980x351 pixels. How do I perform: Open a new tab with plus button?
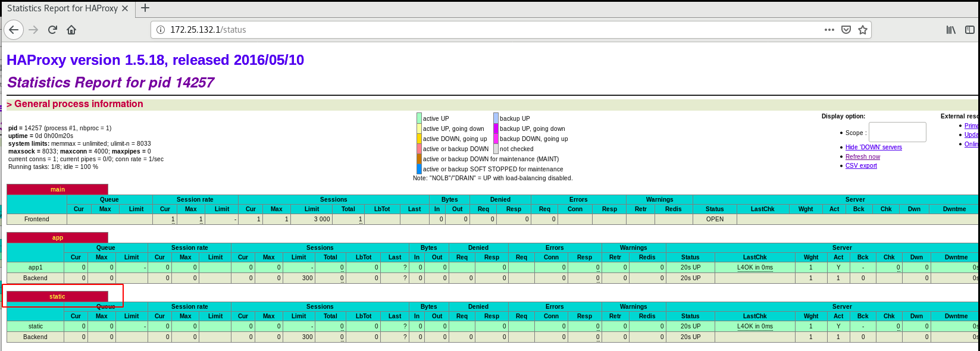(x=145, y=8)
